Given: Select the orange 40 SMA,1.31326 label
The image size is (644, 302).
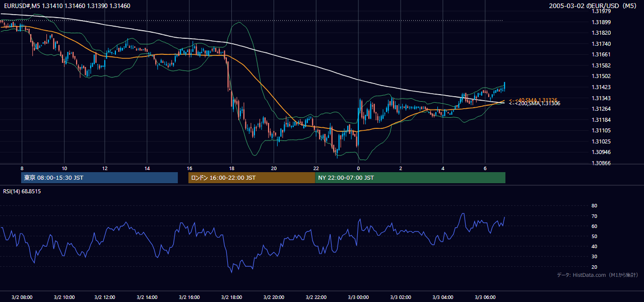Looking at the screenshot, I should [x=533, y=100].
